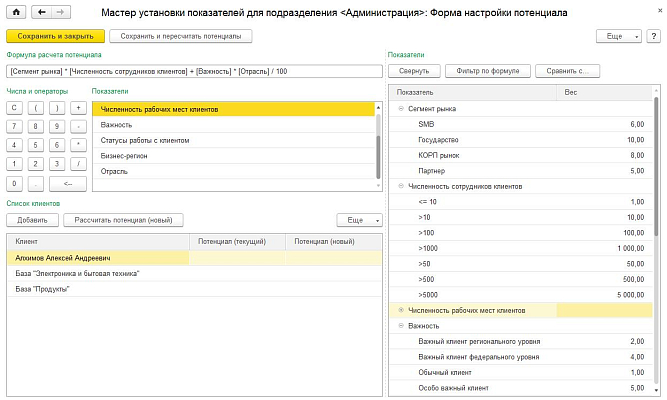This screenshot has width=667, height=400.
Task: Collapse Численность сотрудников клиентов group
Action: [402, 186]
